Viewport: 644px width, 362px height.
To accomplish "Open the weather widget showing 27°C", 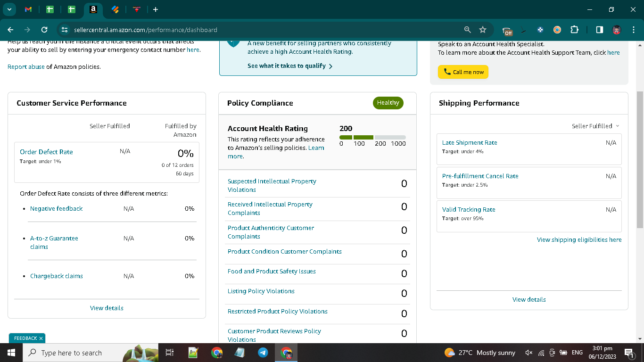I will (x=479, y=353).
